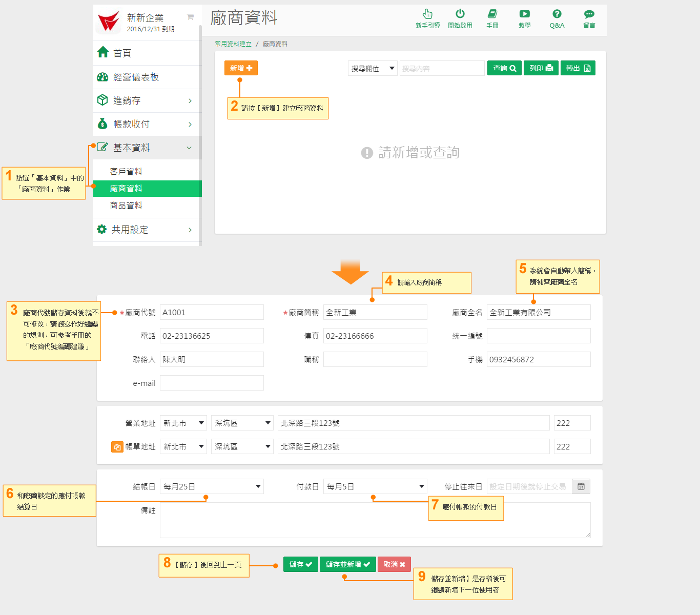This screenshot has width=700, height=615.
Task: Open the 搜尋欄位 dropdown
Action: (x=372, y=68)
